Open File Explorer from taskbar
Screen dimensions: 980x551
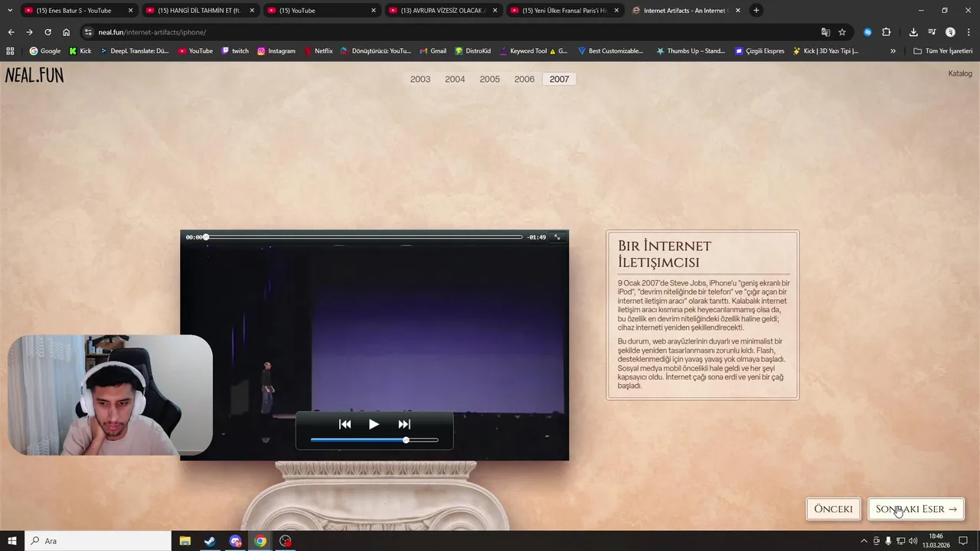185,541
